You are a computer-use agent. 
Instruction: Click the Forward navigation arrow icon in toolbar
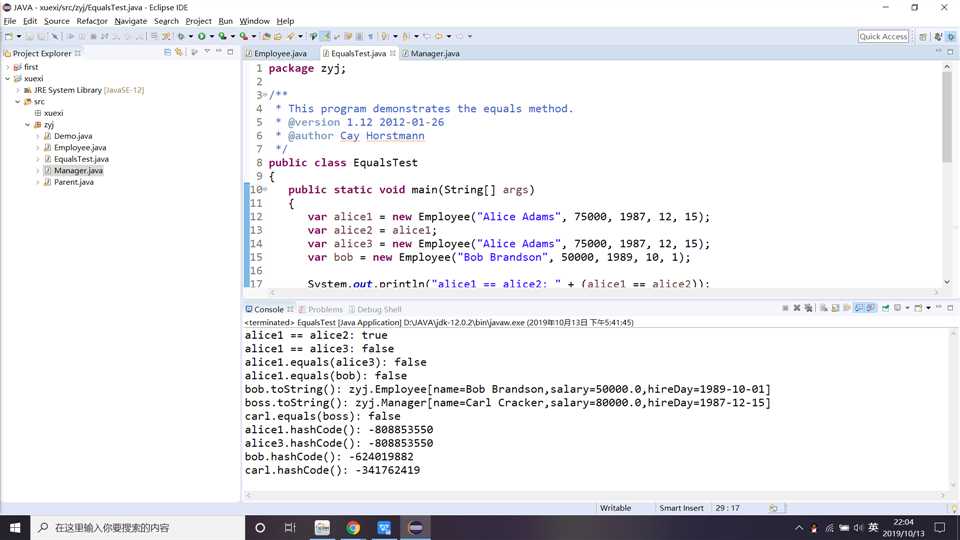pyautogui.click(x=459, y=36)
